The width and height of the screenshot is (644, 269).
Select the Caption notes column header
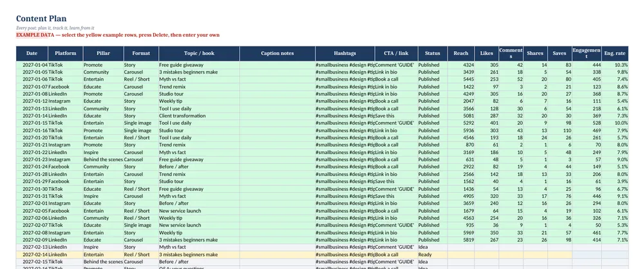coord(277,54)
